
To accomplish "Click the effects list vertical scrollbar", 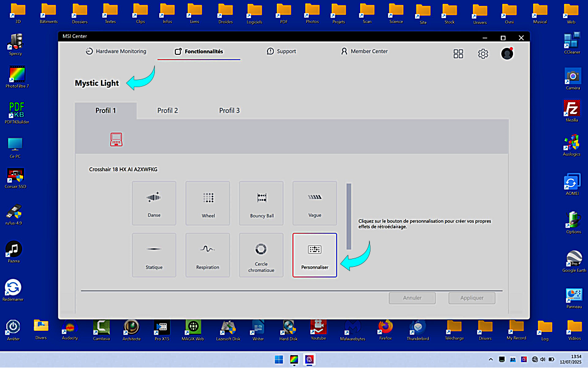I will pyautogui.click(x=349, y=216).
